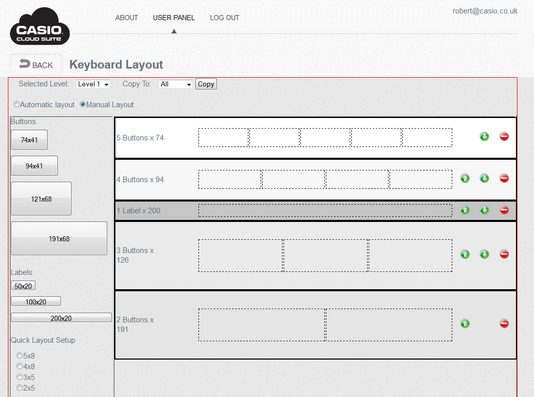
Task: Pick the 191x68 button size
Action: (x=59, y=239)
